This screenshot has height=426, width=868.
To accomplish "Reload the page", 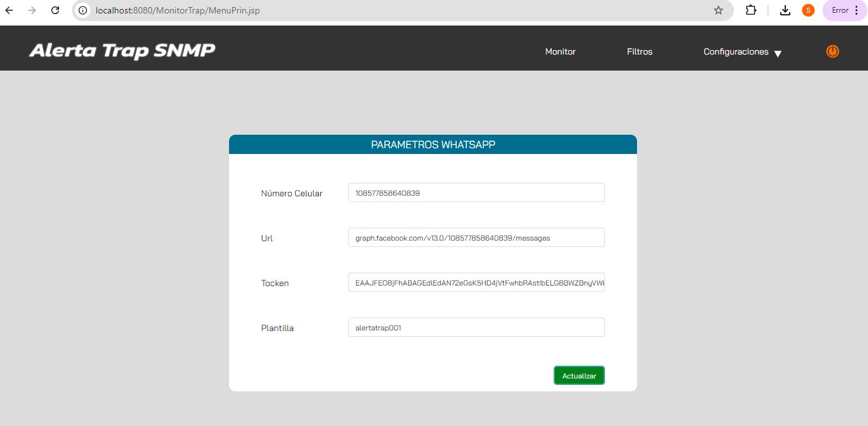I will (55, 10).
